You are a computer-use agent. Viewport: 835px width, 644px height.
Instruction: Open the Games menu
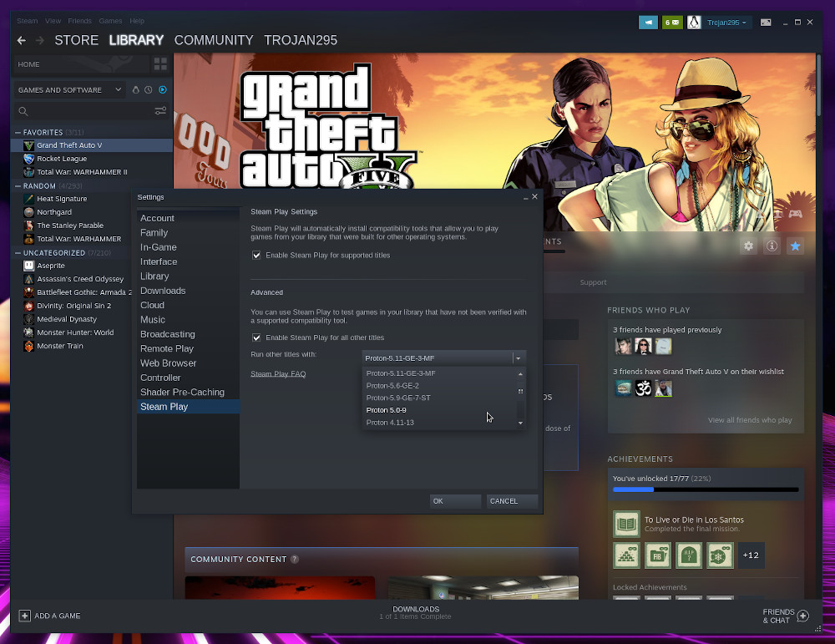pyautogui.click(x=110, y=21)
